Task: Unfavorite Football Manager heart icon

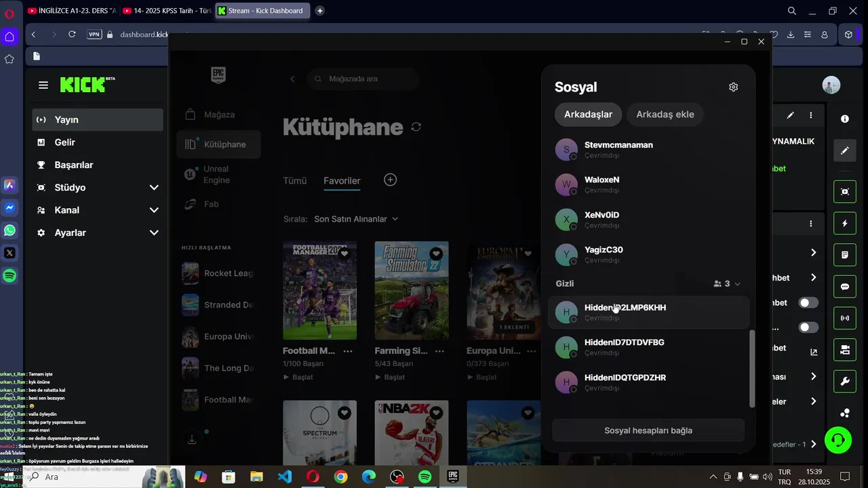Action: [x=344, y=253]
